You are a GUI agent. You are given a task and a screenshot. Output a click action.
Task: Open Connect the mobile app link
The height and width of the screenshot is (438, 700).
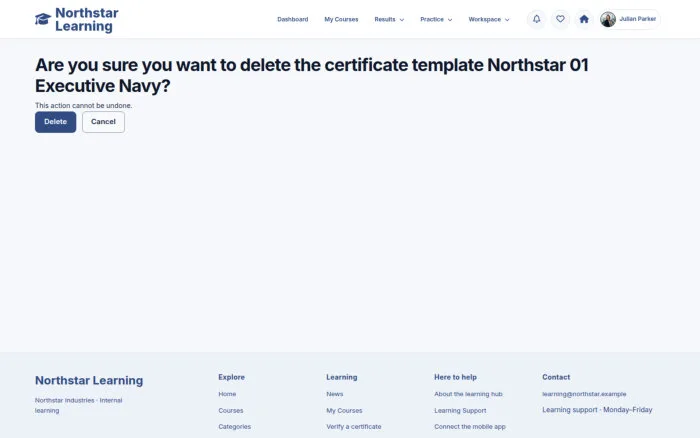[x=470, y=426]
